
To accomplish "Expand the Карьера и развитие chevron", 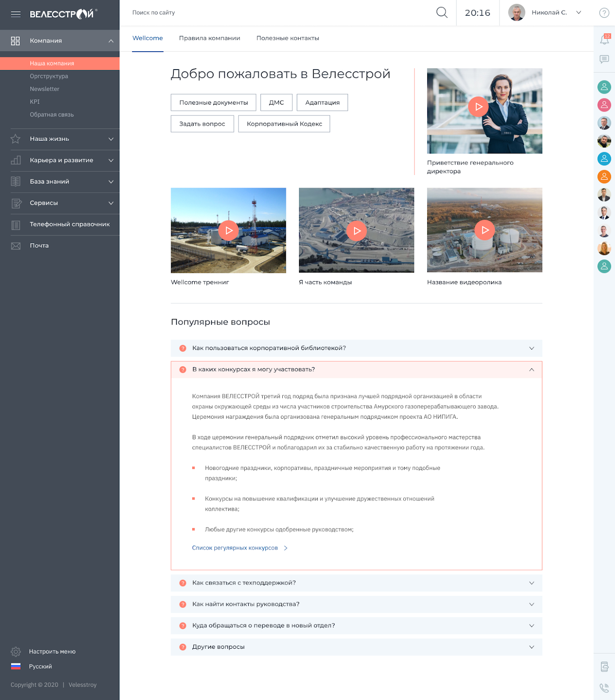I will (111, 160).
